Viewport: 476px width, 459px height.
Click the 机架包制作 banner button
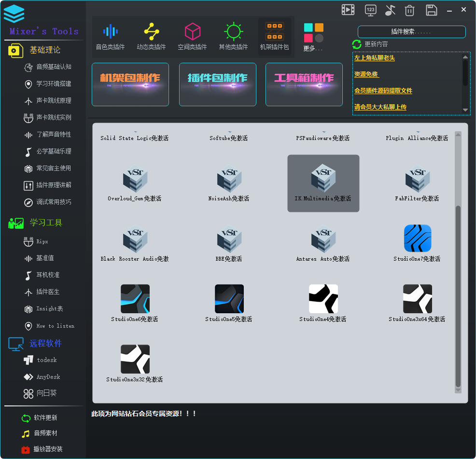point(130,84)
